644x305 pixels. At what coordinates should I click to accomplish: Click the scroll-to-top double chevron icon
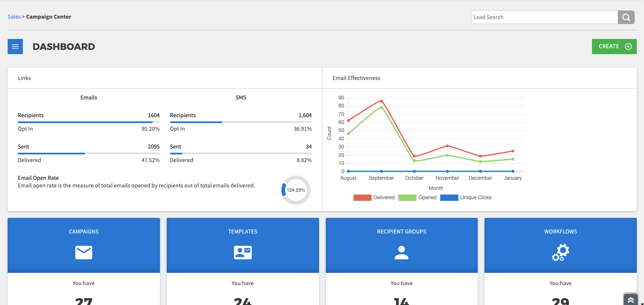pyautogui.click(x=630, y=300)
